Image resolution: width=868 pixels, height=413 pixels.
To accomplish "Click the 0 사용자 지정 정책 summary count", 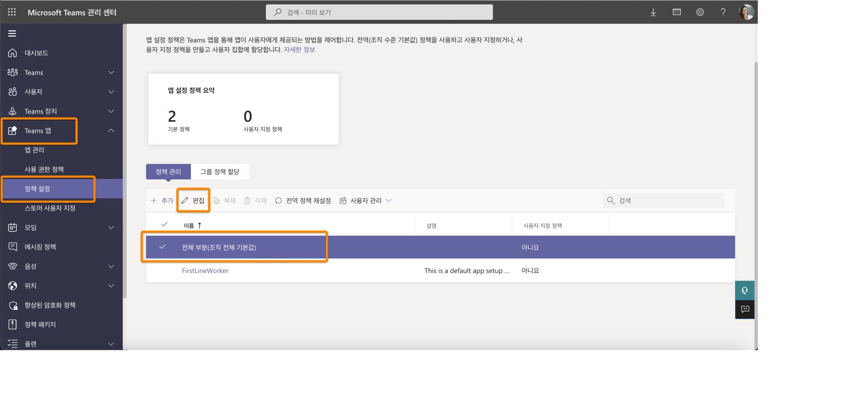I will 248,117.
